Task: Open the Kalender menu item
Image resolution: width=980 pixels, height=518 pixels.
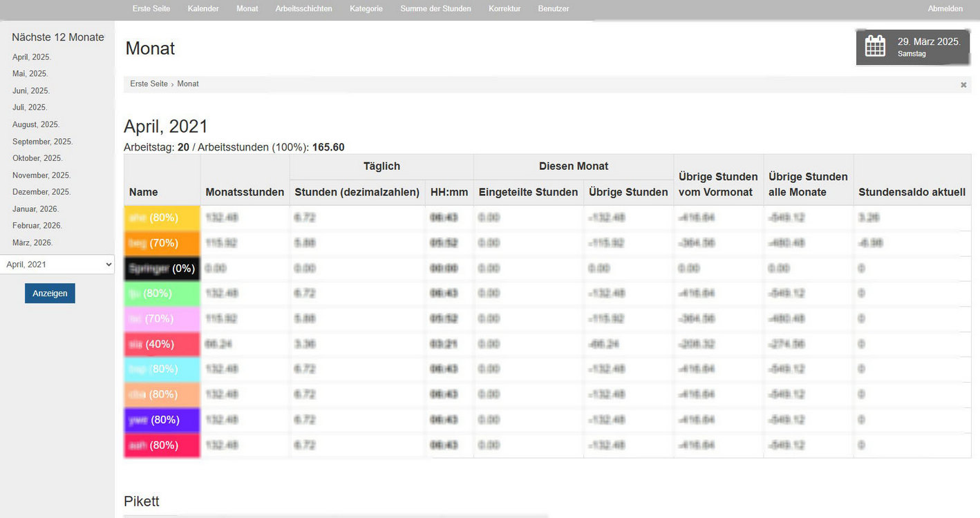Action: 203,9
